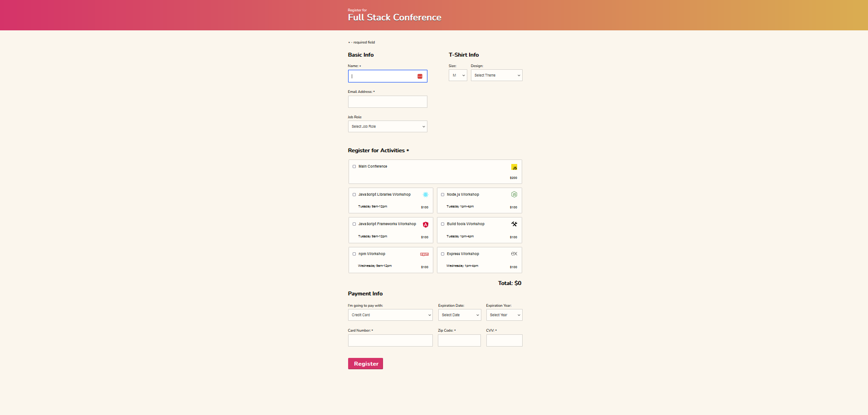Check the Main Conference checkbox

coord(354,166)
